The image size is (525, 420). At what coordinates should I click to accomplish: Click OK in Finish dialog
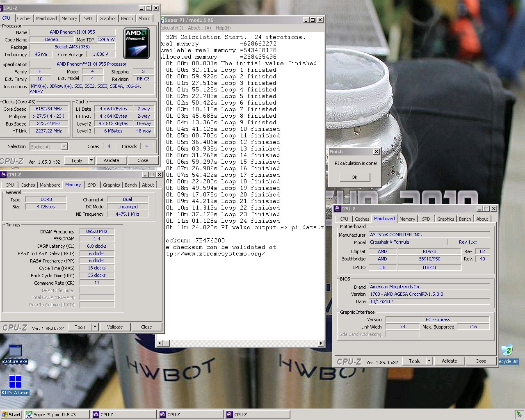point(354,177)
